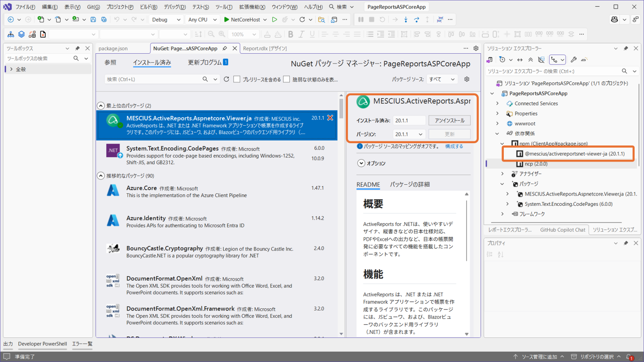Click pending changes filter clock icon
This screenshot has width=644, height=362.
[502, 60]
